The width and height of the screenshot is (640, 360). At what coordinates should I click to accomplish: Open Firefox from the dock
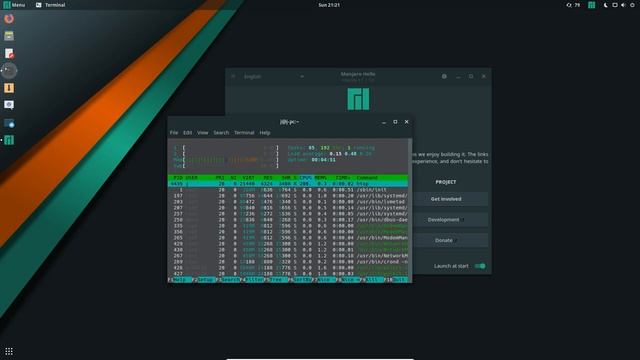tap(9, 19)
